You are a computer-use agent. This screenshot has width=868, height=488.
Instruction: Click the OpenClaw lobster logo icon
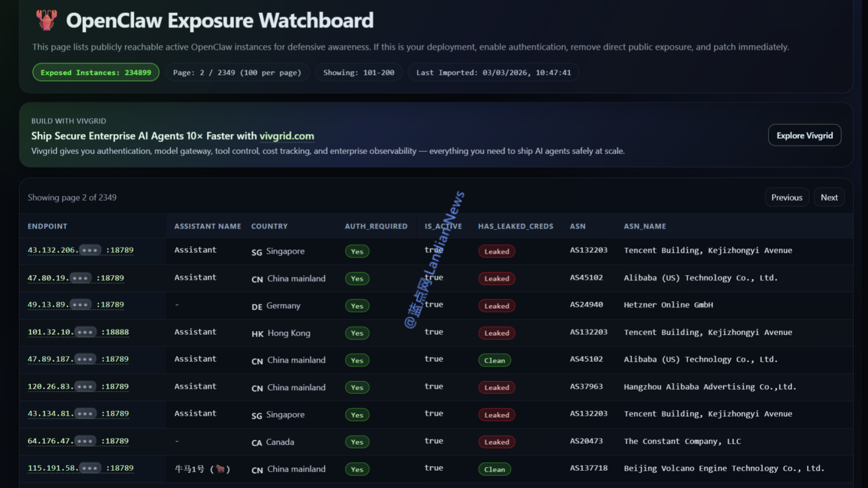pos(47,20)
